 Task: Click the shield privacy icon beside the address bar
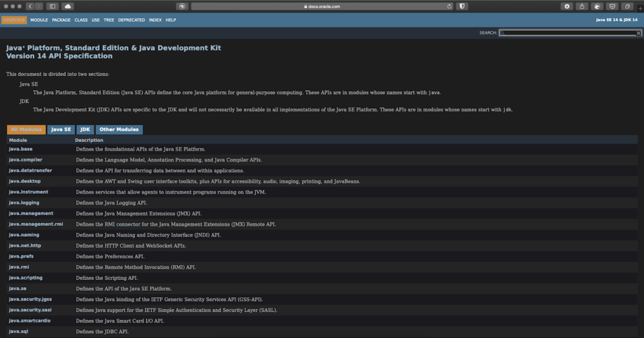[463, 6]
